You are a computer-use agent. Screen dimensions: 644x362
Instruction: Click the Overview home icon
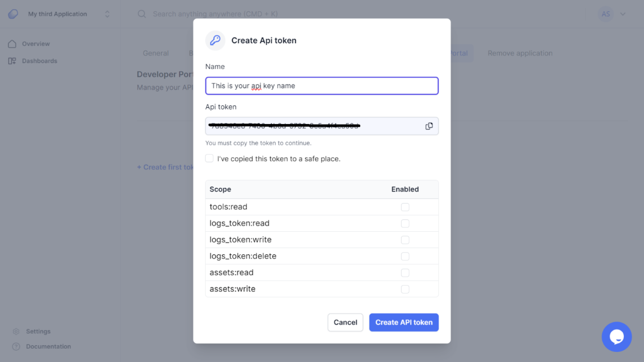click(x=12, y=44)
